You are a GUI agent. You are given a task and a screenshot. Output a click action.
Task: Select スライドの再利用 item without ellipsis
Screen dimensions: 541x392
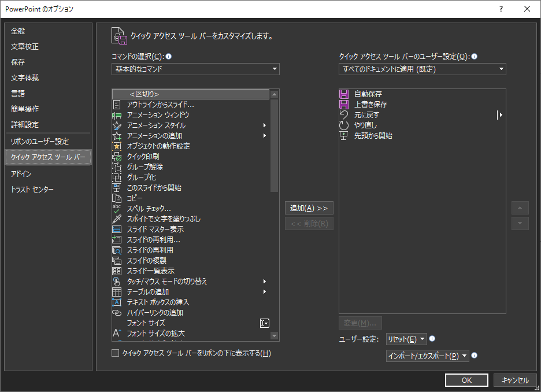coord(191,250)
